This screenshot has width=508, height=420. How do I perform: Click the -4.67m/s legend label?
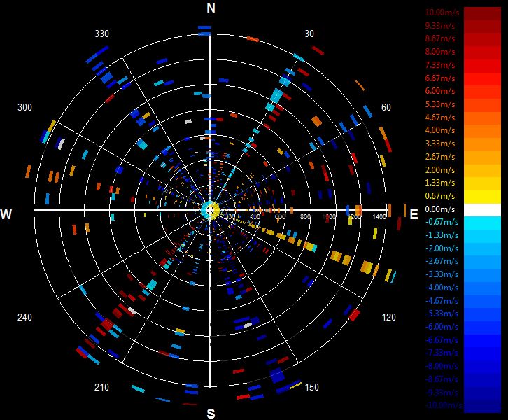(442, 301)
